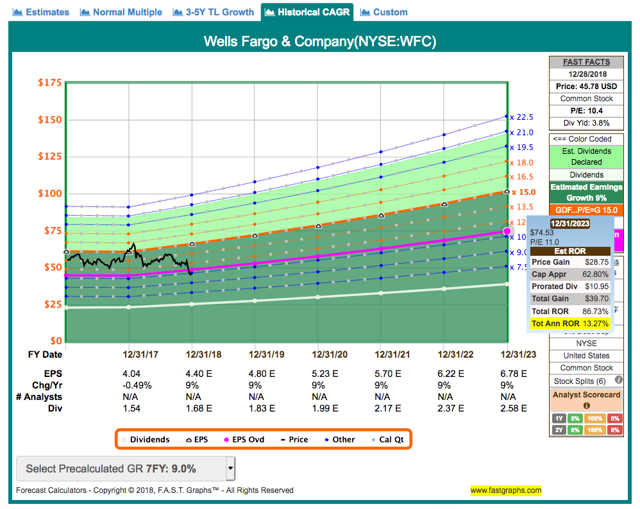Viewport: 640px width, 509px height.
Task: Open the Historical CAGR tab
Action: coord(307,12)
